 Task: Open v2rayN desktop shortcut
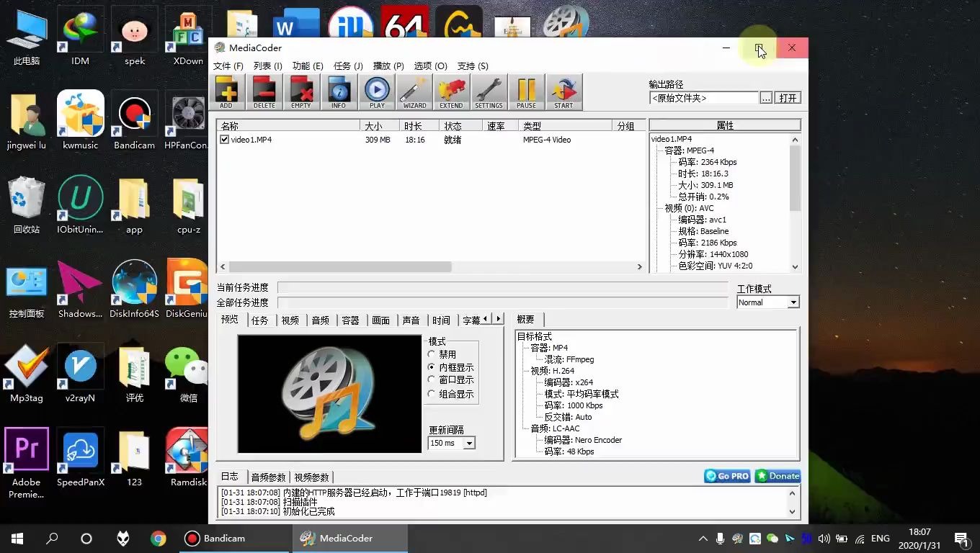click(x=80, y=374)
